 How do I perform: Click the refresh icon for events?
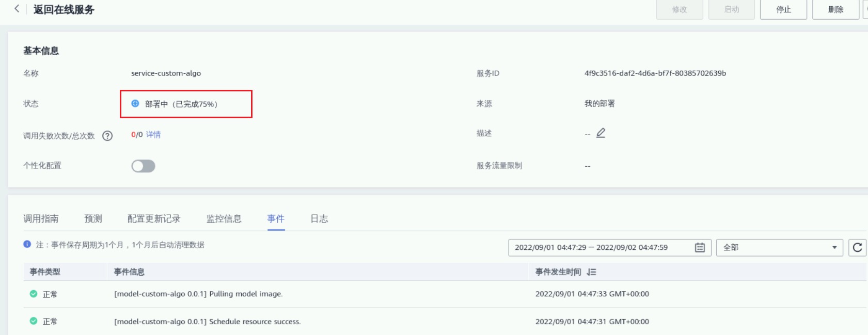click(857, 248)
